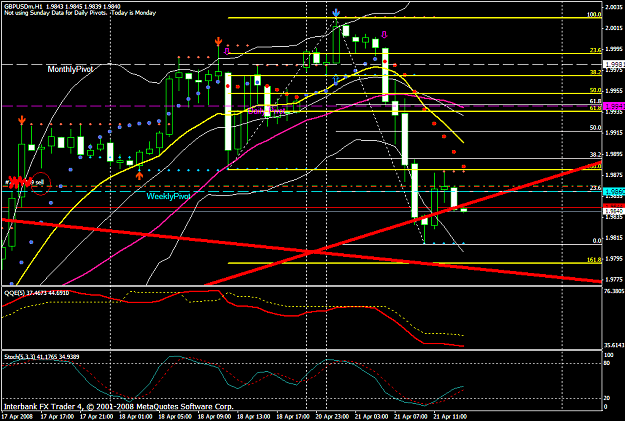Click the 20 Apr 23:00 time label
625x421 pixels.
pyautogui.click(x=332, y=416)
